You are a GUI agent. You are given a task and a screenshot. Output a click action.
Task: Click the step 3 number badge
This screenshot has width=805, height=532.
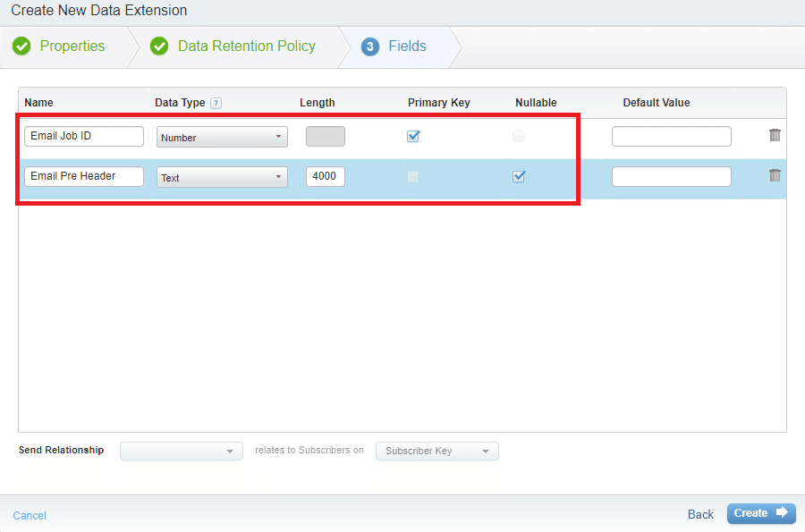370,46
